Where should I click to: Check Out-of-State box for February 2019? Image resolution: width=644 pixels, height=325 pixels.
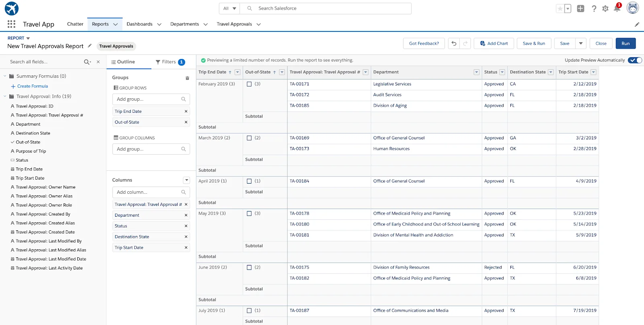249,84
